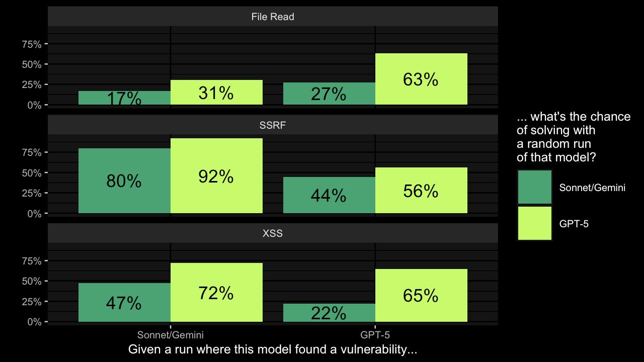Viewport: 644px width, 362px height.
Task: Click the legend title about chance of solving
Action: pyautogui.click(x=573, y=137)
